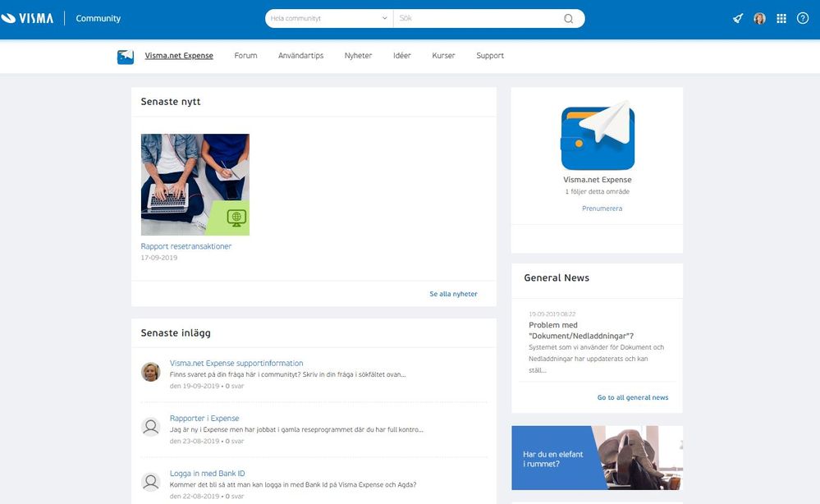Click the Senaste inlägg heading
Image resolution: width=820 pixels, height=504 pixels.
pyautogui.click(x=176, y=333)
